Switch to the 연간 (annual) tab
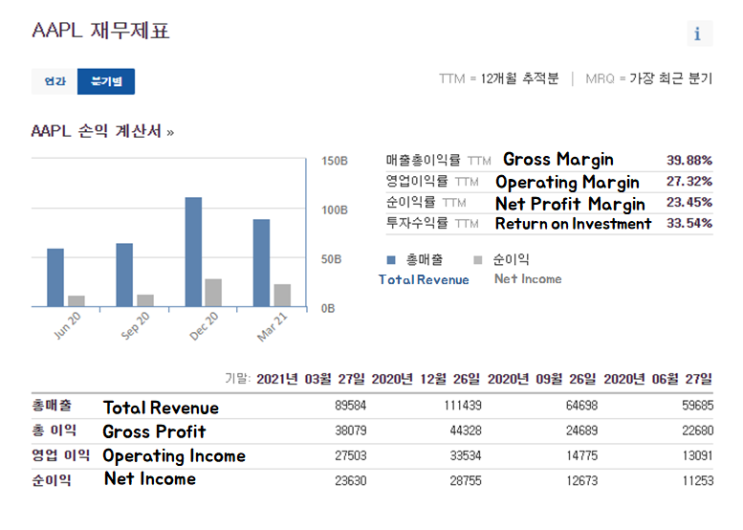Screen dimensions: 743x530 pos(54,82)
